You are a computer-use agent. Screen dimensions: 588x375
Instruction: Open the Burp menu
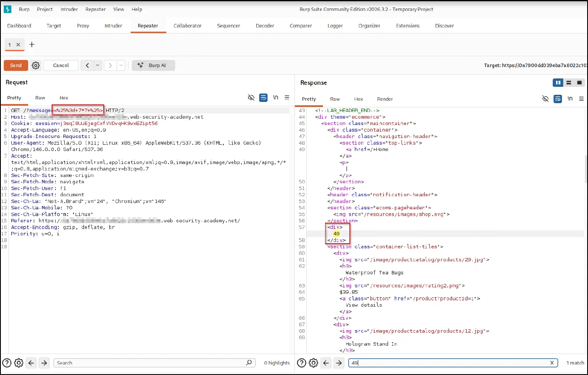[24, 9]
